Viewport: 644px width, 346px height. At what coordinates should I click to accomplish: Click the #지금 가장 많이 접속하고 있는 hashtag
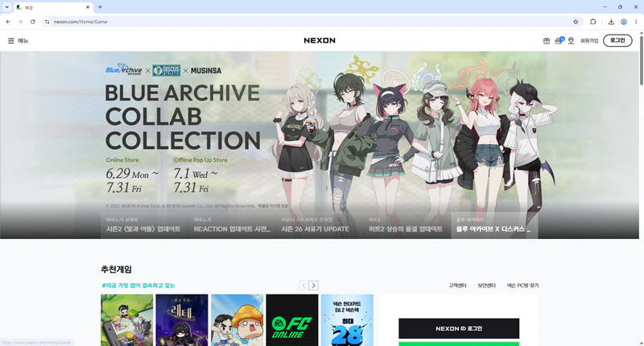pos(138,286)
